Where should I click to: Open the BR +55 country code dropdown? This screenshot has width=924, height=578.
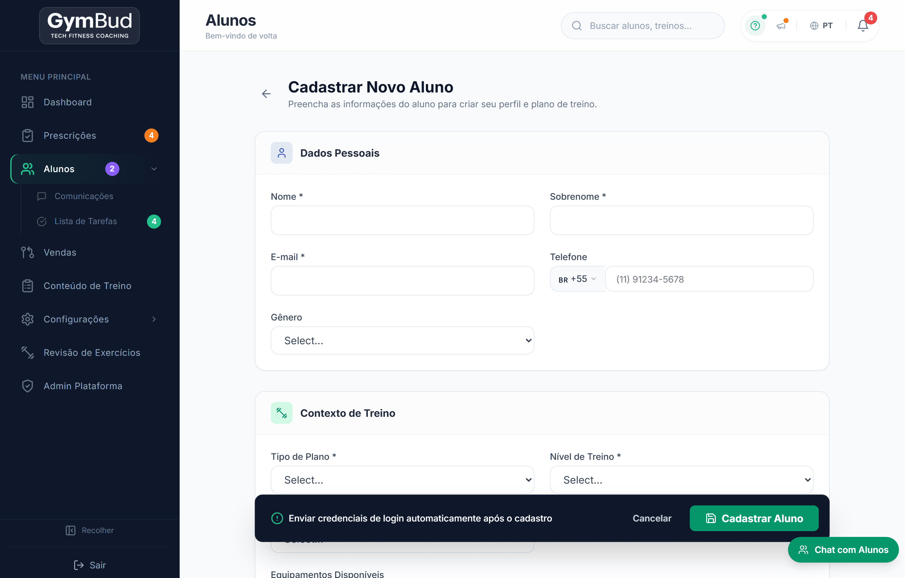coord(577,279)
